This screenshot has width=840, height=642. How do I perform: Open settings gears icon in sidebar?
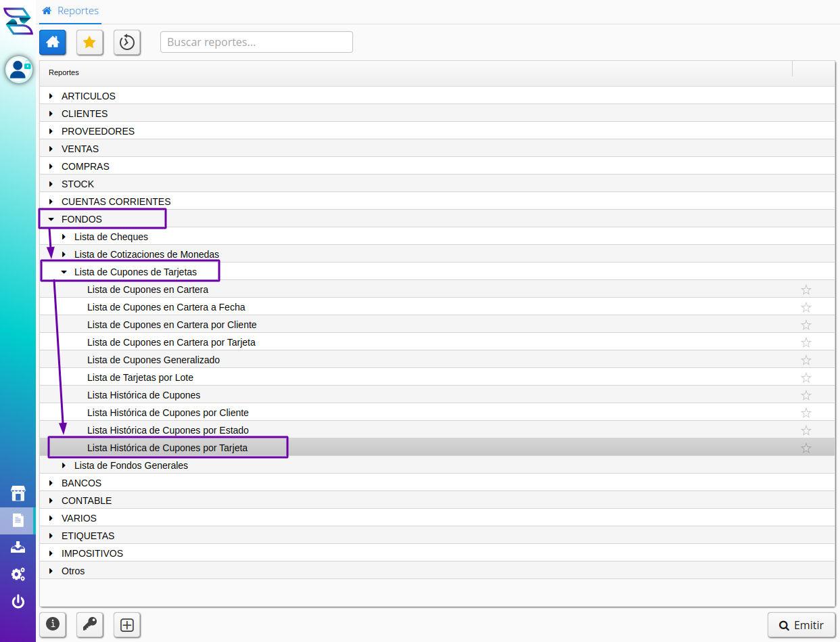(x=18, y=574)
